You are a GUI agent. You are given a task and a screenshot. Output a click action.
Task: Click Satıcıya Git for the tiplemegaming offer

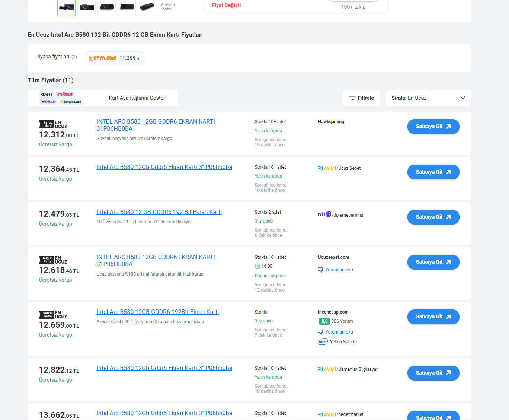[433, 217]
